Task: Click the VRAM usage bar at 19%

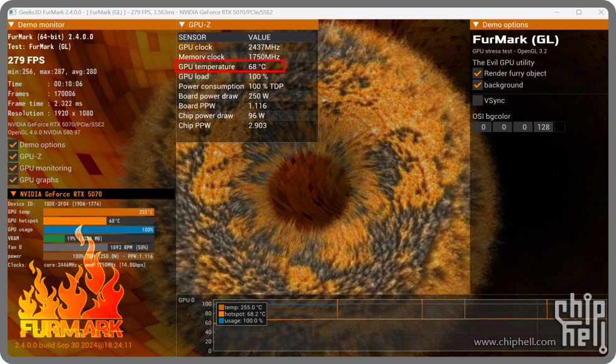Action: [99, 239]
